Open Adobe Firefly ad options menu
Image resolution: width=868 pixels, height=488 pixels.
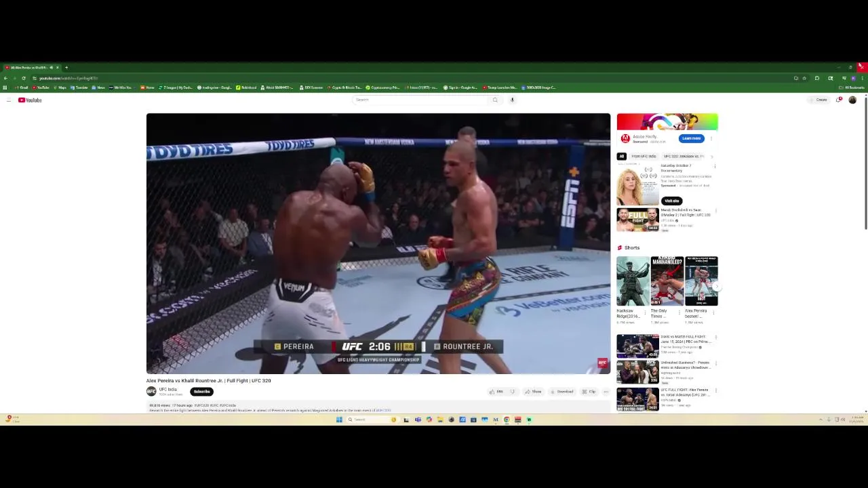711,138
